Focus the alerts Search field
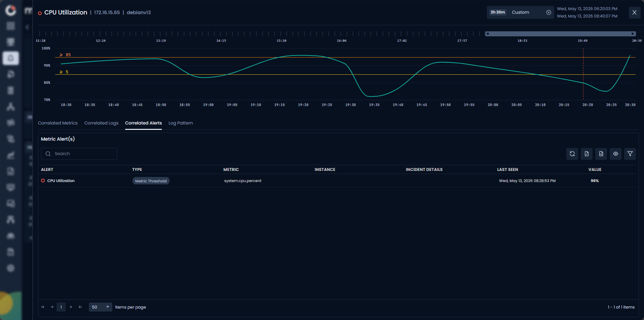This screenshot has height=320, width=644. [x=79, y=154]
